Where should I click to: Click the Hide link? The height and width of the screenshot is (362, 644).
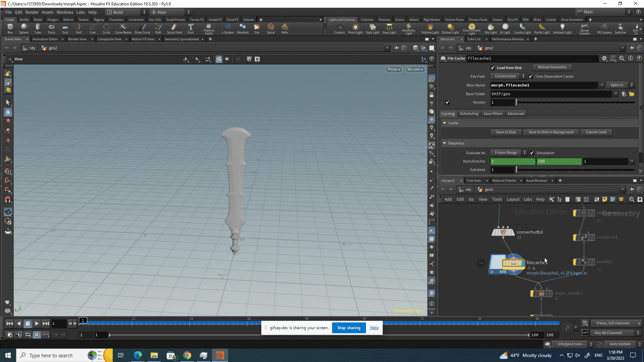(x=374, y=328)
